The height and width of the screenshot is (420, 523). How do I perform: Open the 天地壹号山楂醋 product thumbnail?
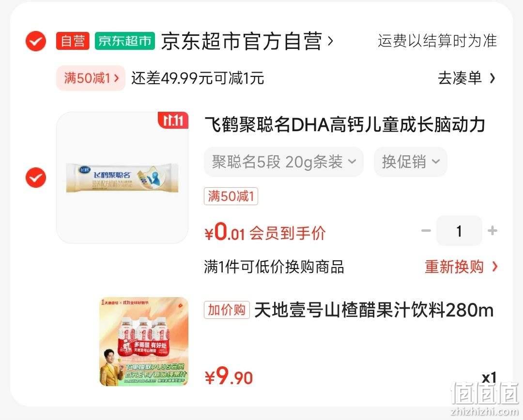pyautogui.click(x=144, y=342)
